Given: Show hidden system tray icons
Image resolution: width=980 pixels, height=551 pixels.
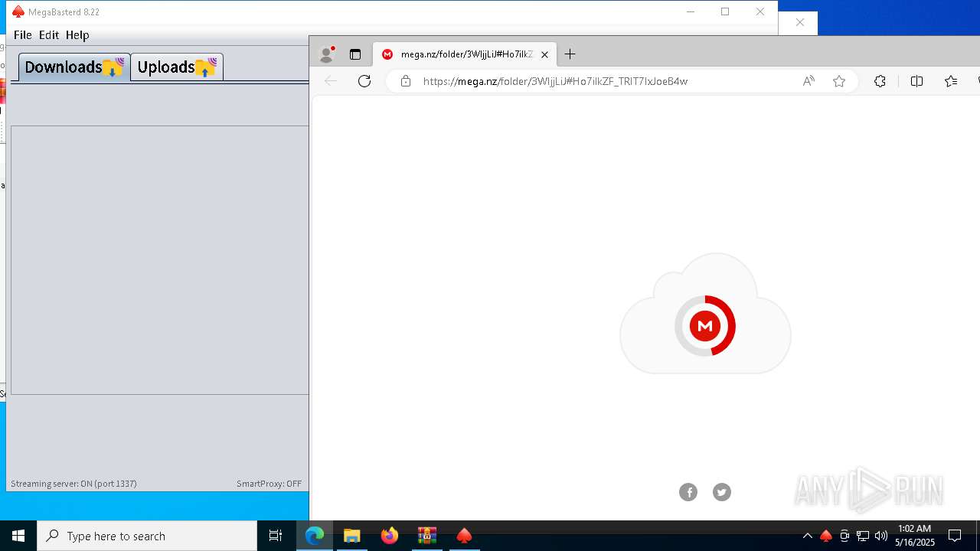Looking at the screenshot, I should [x=807, y=536].
